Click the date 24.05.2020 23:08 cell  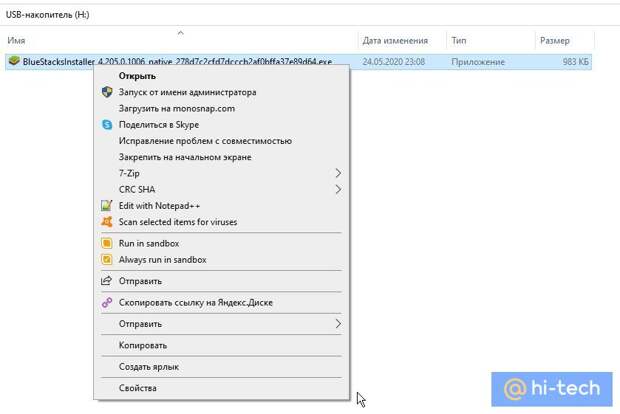393,62
